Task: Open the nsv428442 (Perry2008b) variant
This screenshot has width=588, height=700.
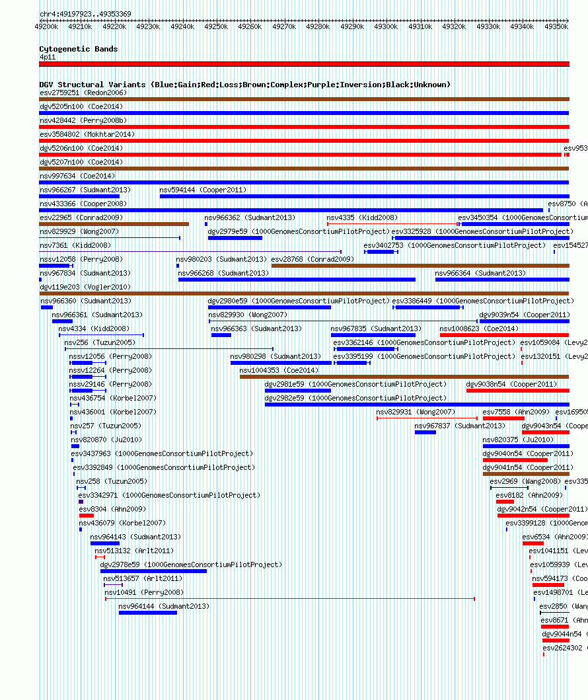Action: pyautogui.click(x=83, y=120)
